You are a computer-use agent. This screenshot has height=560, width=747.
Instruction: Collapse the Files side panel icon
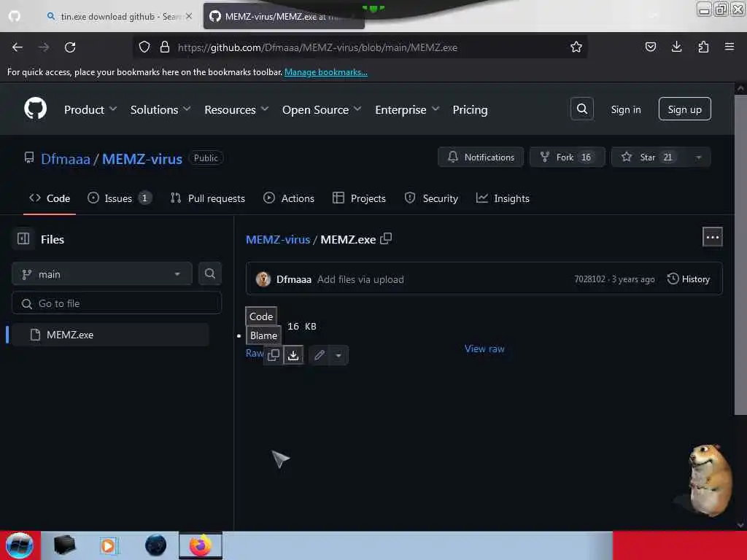point(23,238)
